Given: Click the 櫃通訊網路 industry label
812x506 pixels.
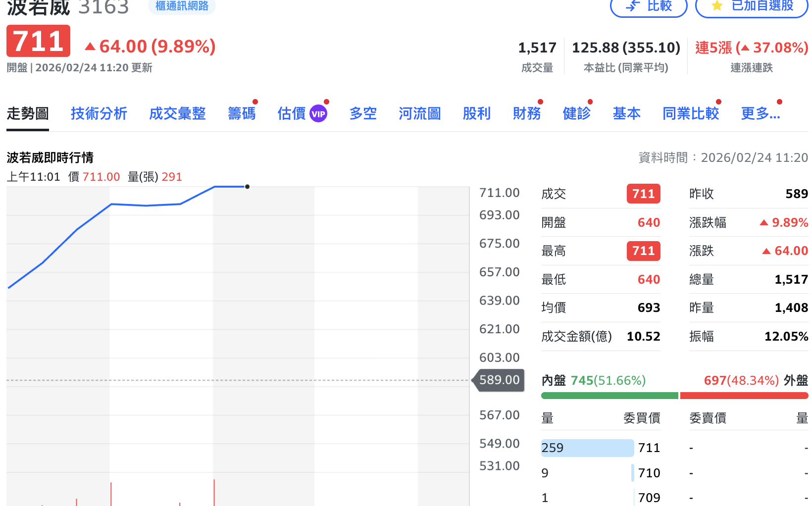Looking at the screenshot, I should pyautogui.click(x=182, y=7).
